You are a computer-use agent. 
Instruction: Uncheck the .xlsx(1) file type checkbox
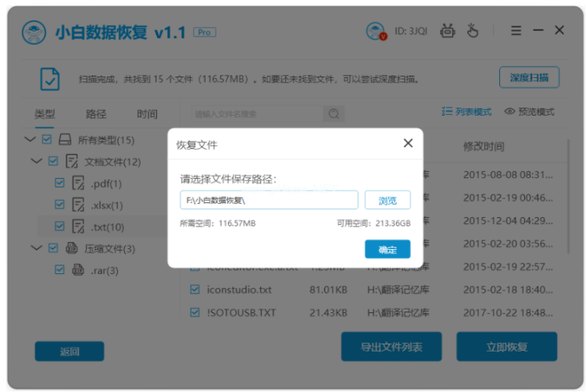(x=59, y=205)
